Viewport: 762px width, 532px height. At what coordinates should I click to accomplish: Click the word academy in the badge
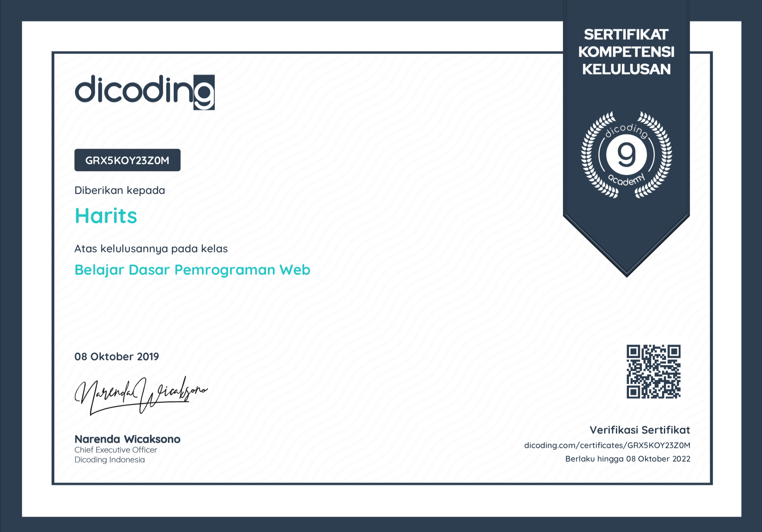(626, 180)
